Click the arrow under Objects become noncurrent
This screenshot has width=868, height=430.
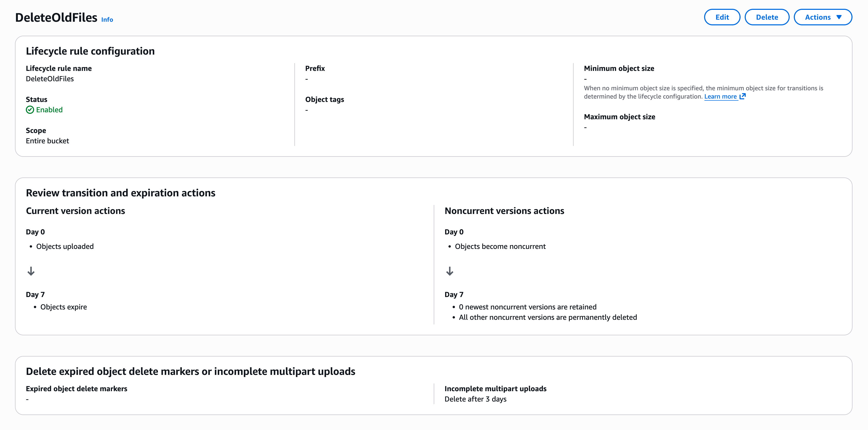(x=450, y=271)
